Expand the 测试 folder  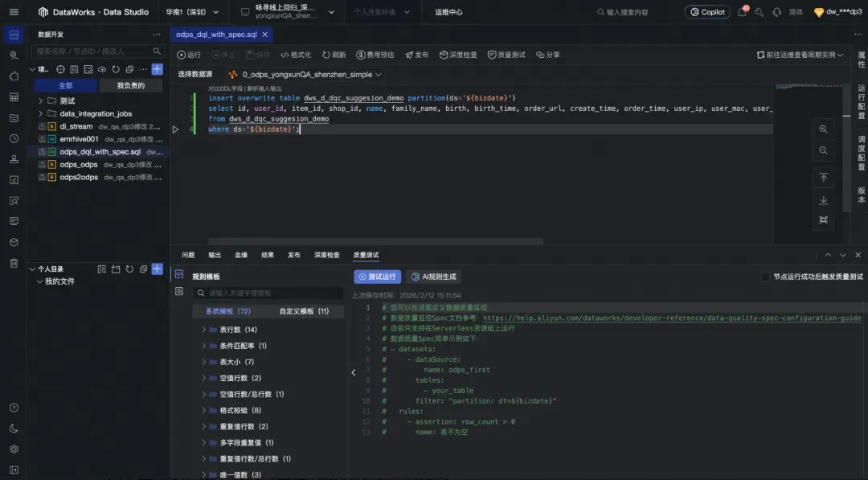40,101
